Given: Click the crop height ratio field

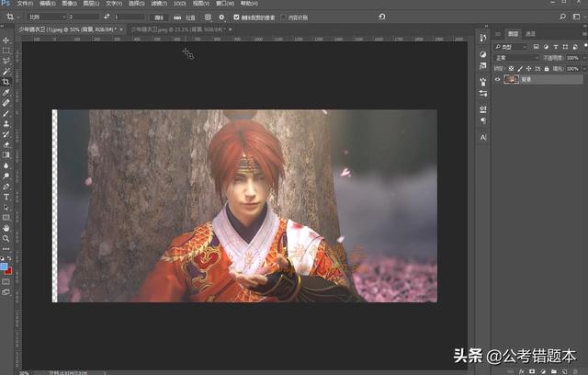Looking at the screenshot, I should (130, 17).
